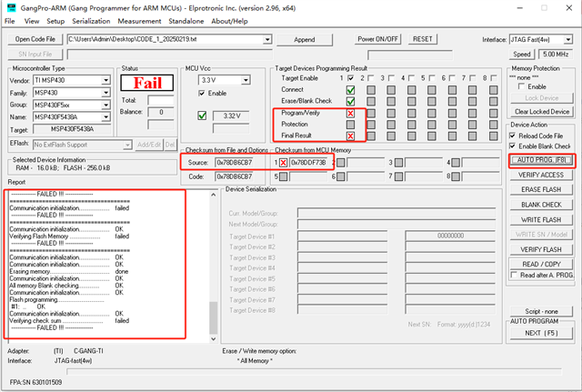Click the BLANK CHECK button
582x392 pixels.
pyautogui.click(x=541, y=205)
